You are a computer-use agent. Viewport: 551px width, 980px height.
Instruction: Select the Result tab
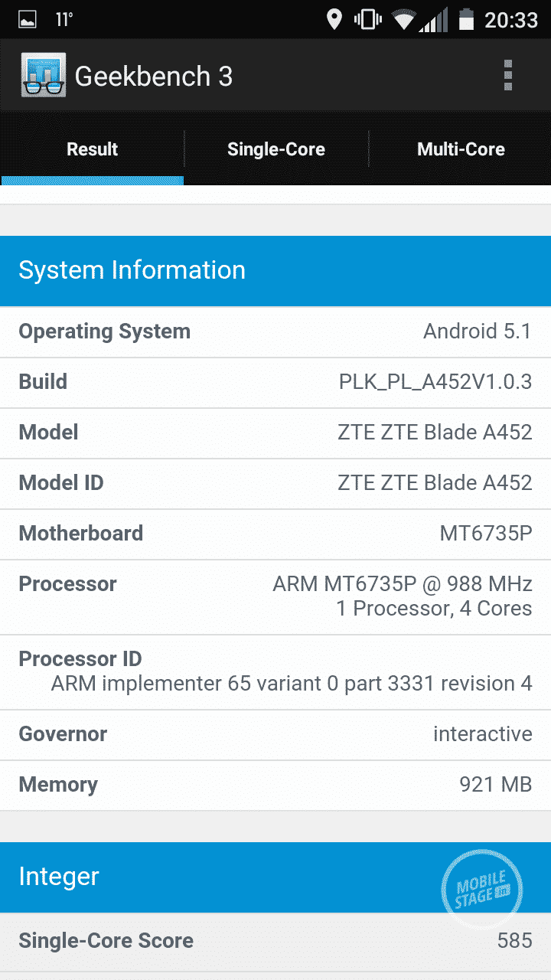(x=92, y=149)
